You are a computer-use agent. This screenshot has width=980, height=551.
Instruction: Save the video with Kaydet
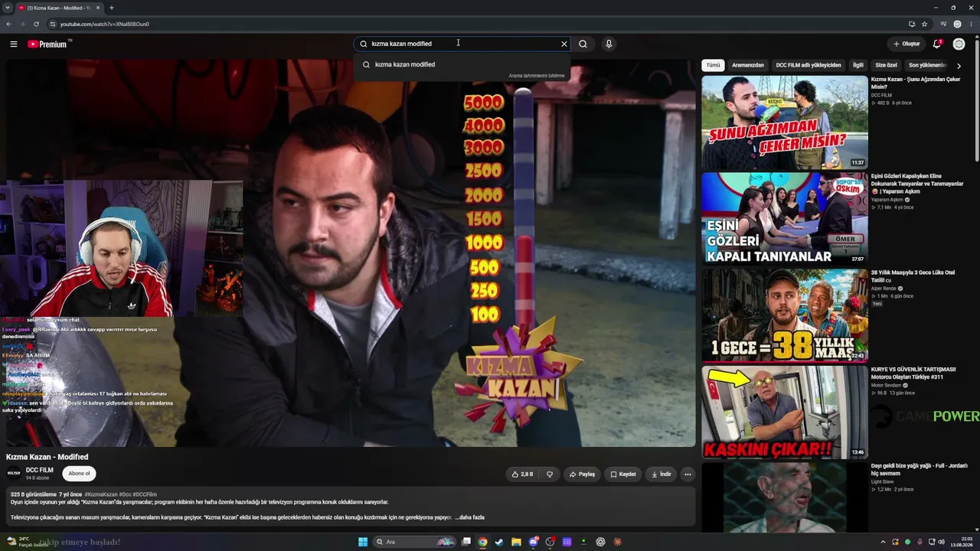coord(622,474)
